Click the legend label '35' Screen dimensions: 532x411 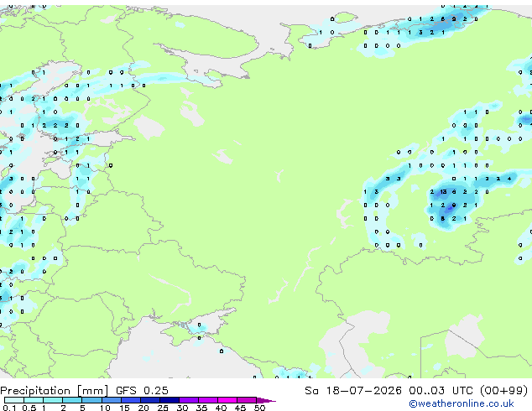[201, 408]
